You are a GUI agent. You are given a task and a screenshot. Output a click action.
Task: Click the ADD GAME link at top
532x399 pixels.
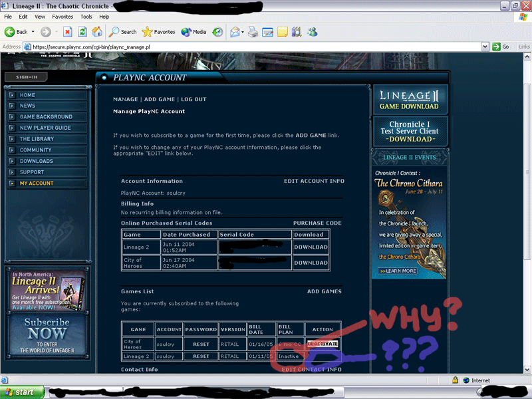pos(160,99)
